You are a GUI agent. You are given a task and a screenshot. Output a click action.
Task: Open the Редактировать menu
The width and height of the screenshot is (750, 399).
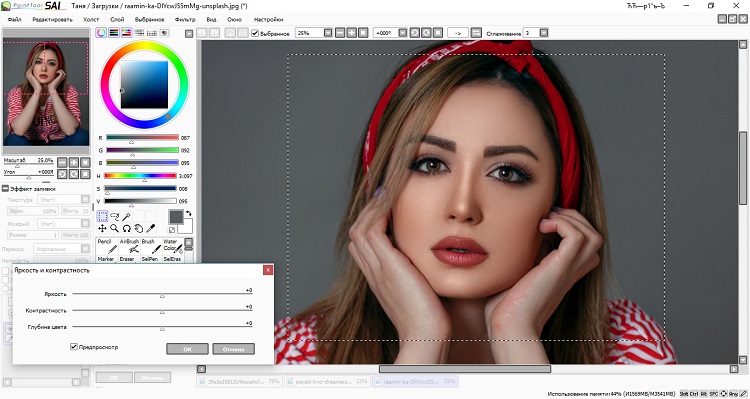coord(52,20)
